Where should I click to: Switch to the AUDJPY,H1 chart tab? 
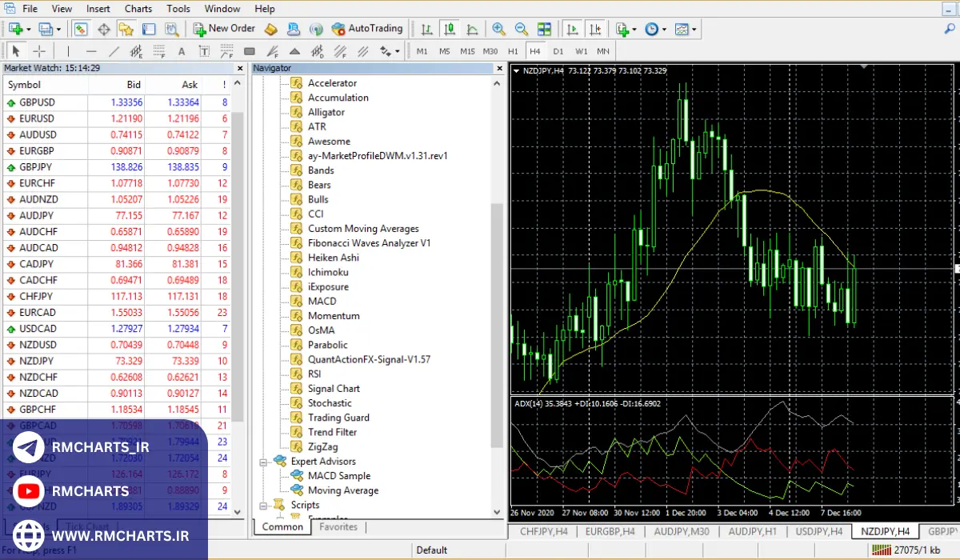tap(753, 531)
